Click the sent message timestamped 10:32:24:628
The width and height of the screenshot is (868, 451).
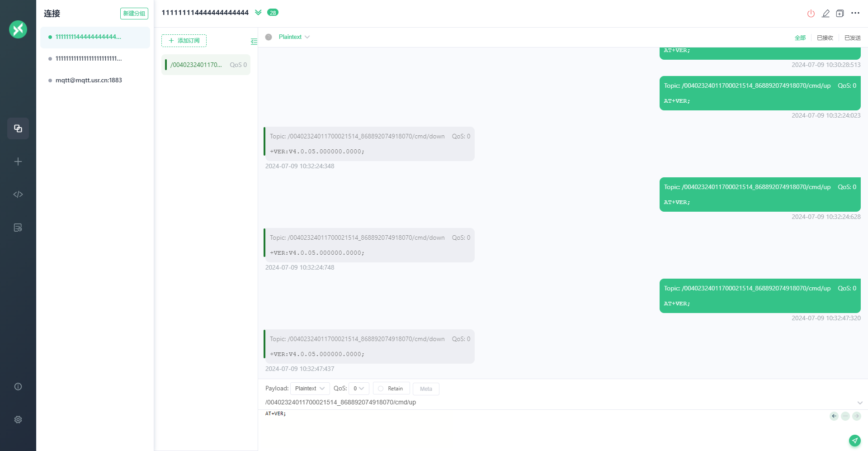760,195
